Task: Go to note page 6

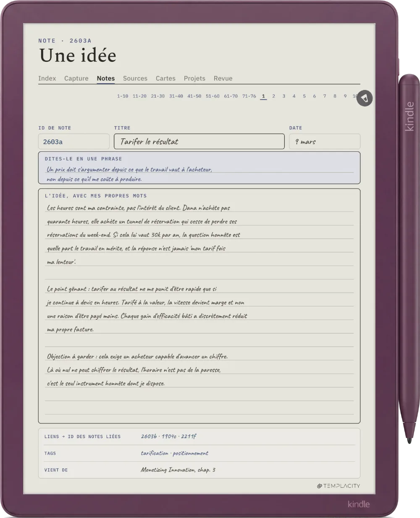Action: pos(314,96)
